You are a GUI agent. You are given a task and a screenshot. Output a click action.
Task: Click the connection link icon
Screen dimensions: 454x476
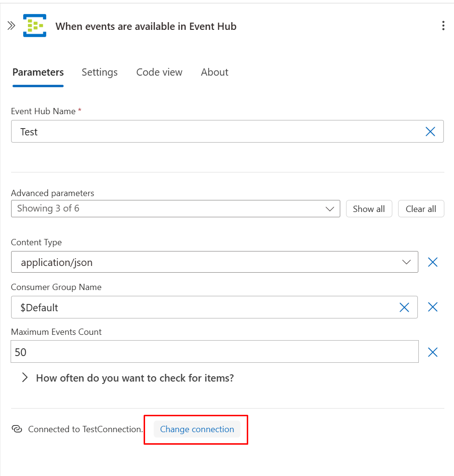17,429
